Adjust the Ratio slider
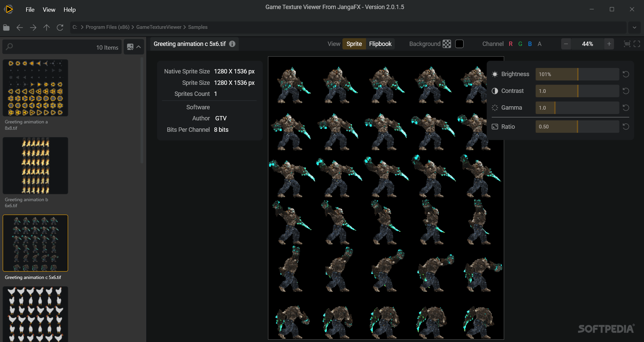The height and width of the screenshot is (342, 644). [x=577, y=126]
